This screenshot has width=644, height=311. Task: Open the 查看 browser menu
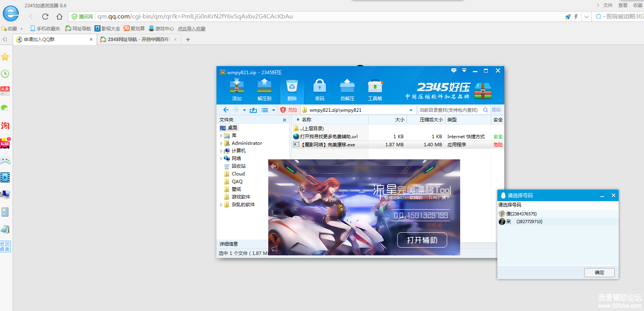[x=623, y=5]
